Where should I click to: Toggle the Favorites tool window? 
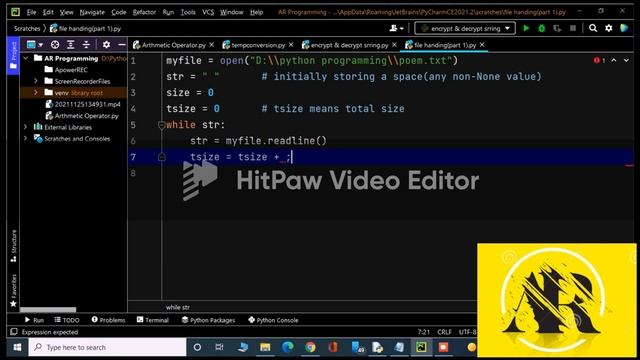pos(13,291)
